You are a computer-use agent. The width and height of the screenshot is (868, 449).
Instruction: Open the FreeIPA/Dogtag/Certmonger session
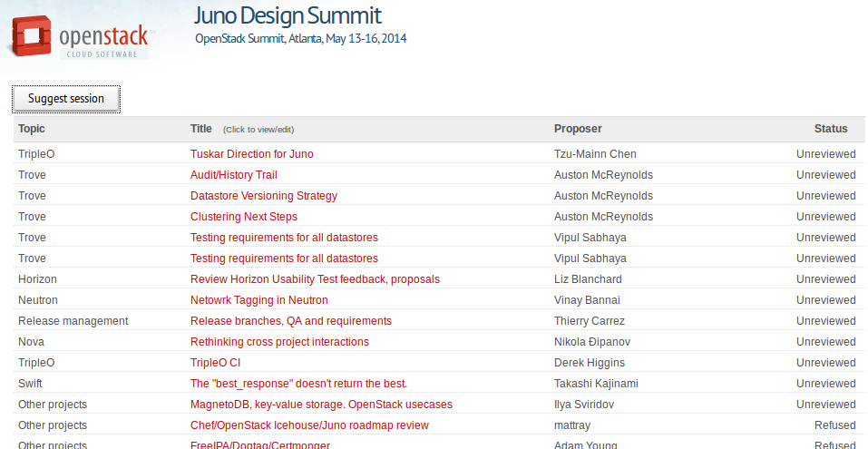pyautogui.click(x=259, y=444)
